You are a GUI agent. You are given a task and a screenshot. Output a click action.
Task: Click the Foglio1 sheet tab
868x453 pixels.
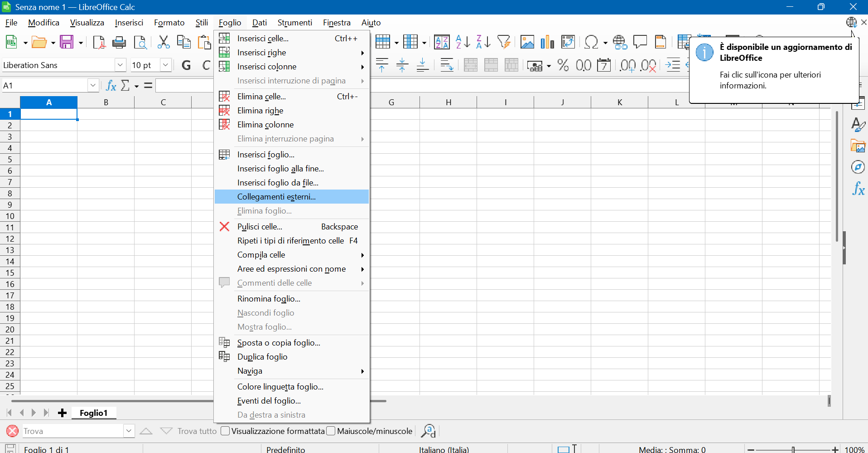coord(93,413)
